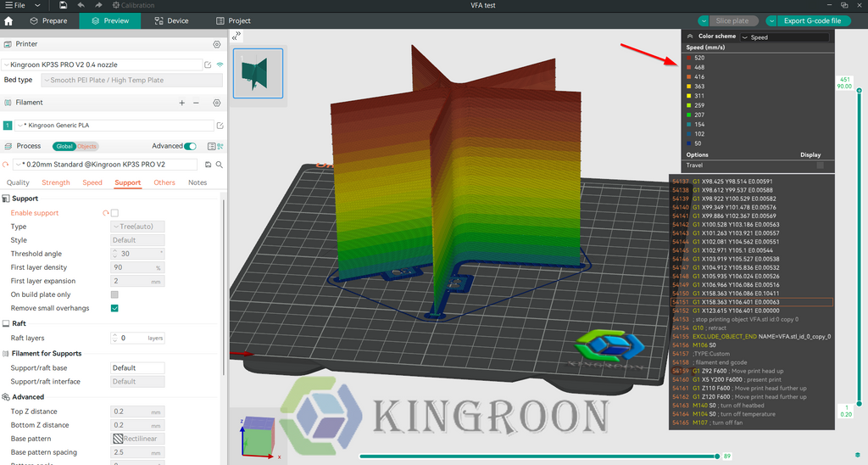
Task: Open the Kingroon KP3S PRO V2 printer dropdown
Action: click(102, 64)
